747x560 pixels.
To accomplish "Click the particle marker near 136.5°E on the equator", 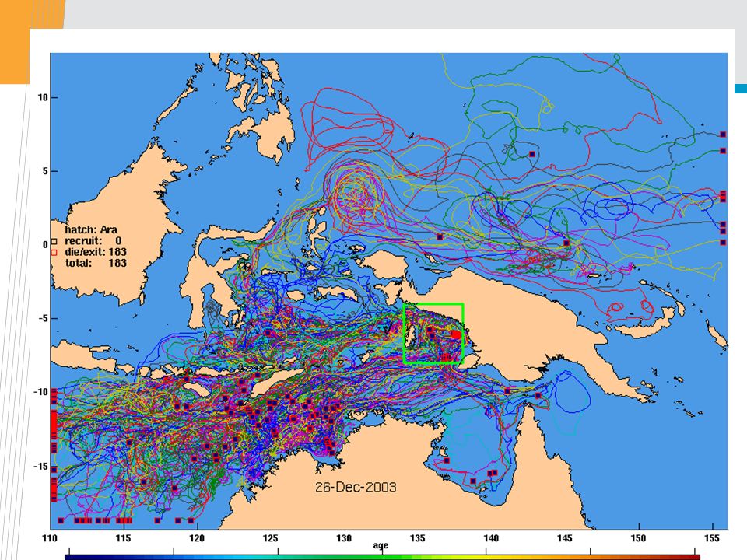I will 440,236.
